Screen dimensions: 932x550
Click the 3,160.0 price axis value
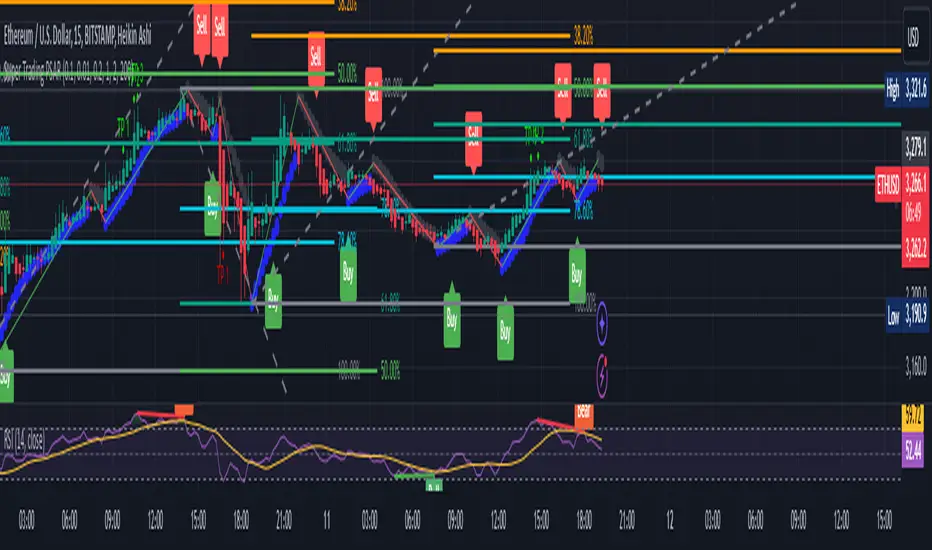(915, 366)
